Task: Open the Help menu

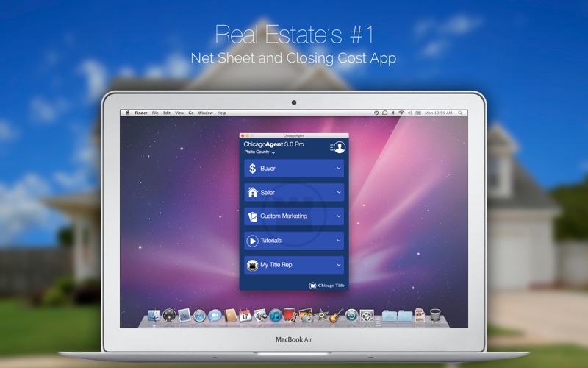Action: click(222, 113)
